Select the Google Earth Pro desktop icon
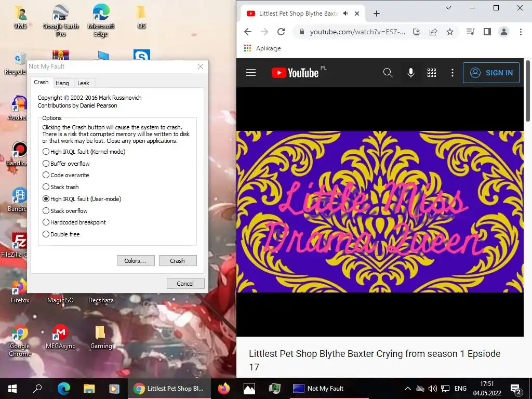The image size is (532, 399). (61, 20)
